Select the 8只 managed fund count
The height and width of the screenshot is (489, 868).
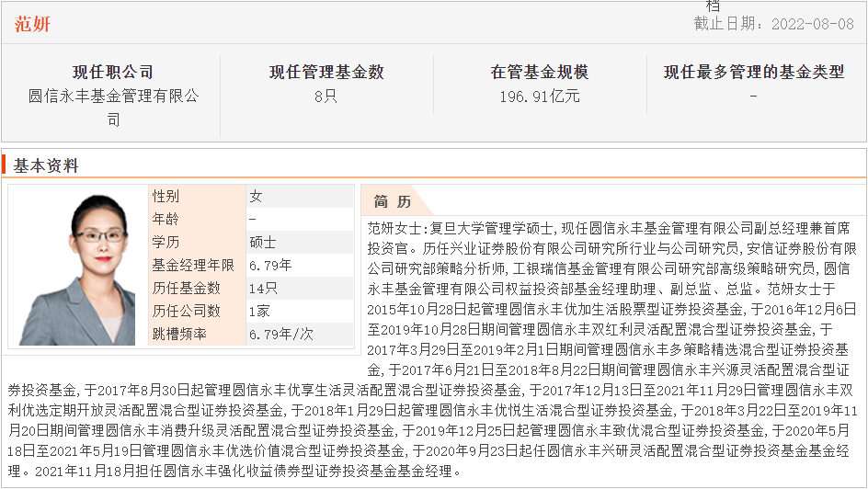point(326,97)
